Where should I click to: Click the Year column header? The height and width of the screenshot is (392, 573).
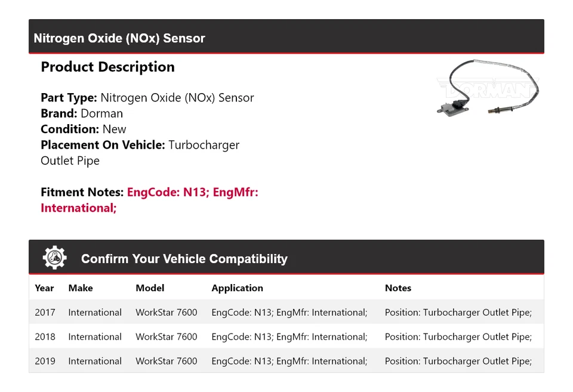pyautogui.click(x=44, y=288)
